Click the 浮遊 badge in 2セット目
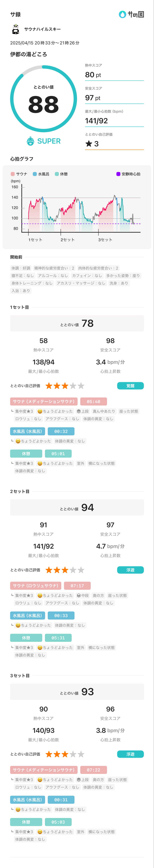The width and height of the screenshot is (154, 868). pos(131,570)
